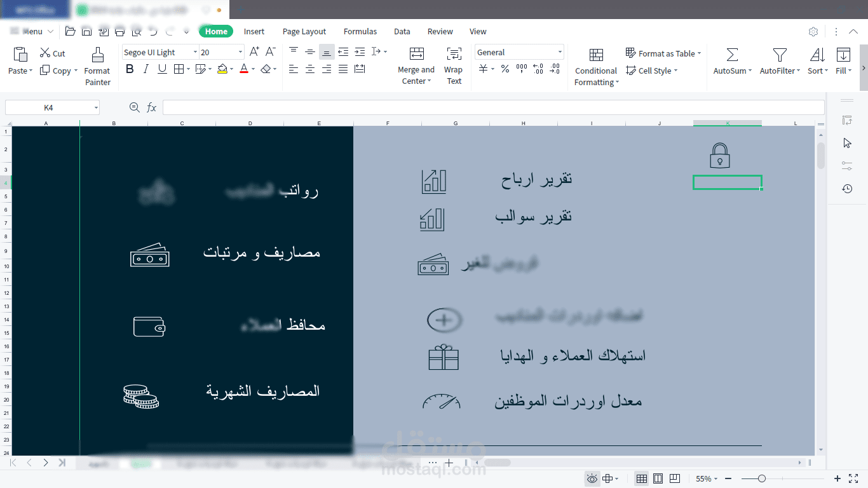Image resolution: width=868 pixels, height=488 pixels.
Task: Open المصاريف الشهرية section
Action: 263,391
